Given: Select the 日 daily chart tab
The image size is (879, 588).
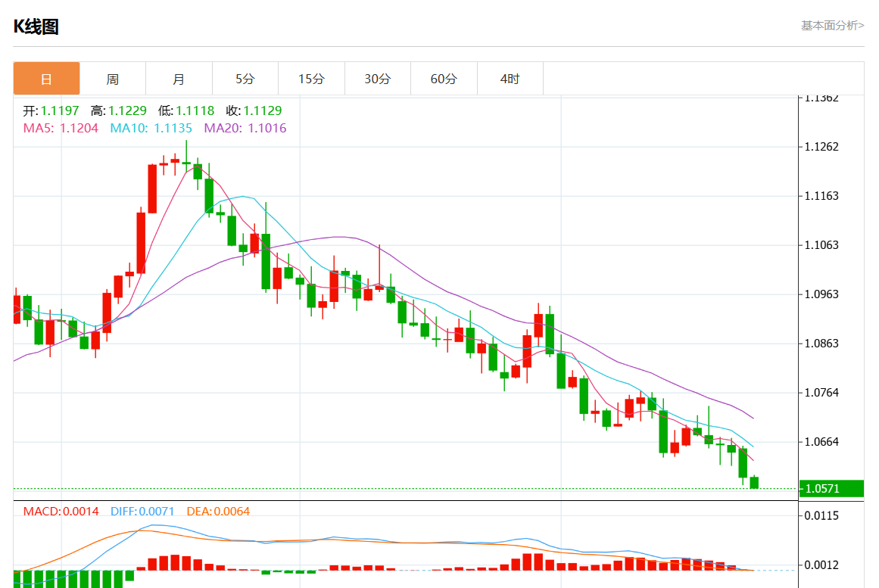Looking at the screenshot, I should point(46,79).
